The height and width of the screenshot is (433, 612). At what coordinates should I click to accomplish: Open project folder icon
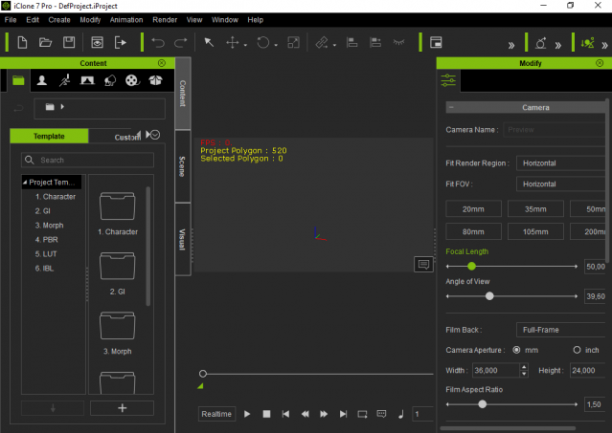45,42
